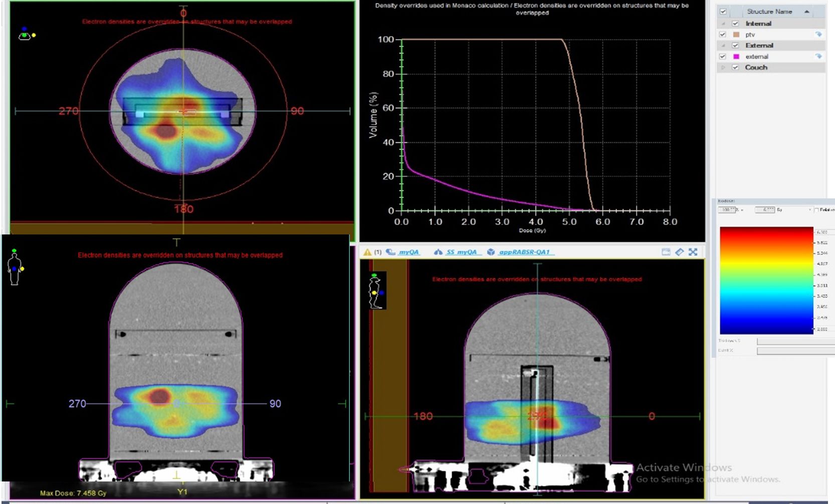Open the myQA image link
The height and width of the screenshot is (504, 835).
pos(408,252)
